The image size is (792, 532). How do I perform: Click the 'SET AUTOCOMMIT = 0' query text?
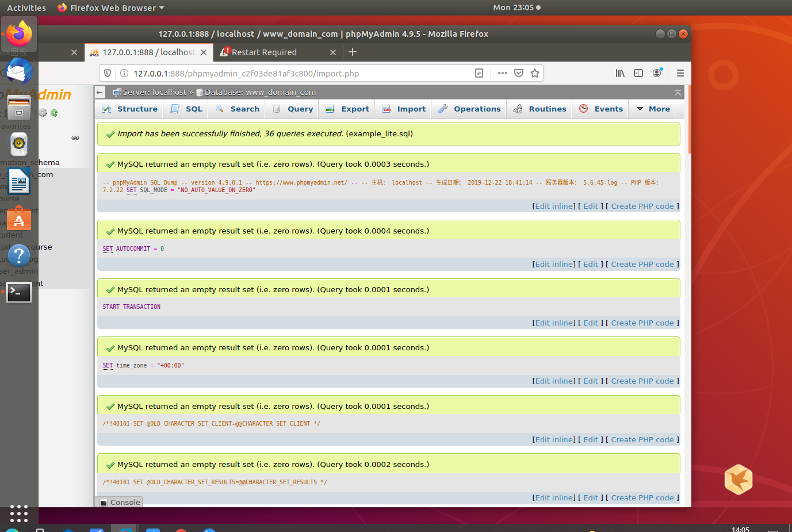[133, 248]
